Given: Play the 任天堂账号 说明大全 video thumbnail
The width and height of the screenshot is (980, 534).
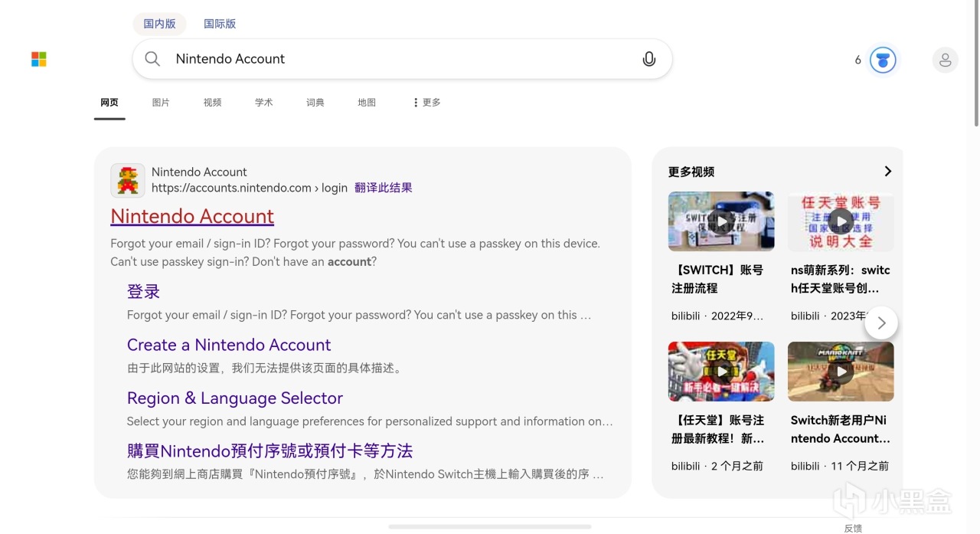Looking at the screenshot, I should pos(841,221).
